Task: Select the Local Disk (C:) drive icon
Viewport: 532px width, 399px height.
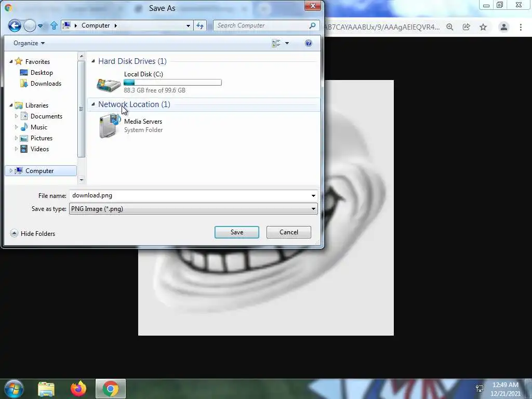Action: tap(109, 84)
